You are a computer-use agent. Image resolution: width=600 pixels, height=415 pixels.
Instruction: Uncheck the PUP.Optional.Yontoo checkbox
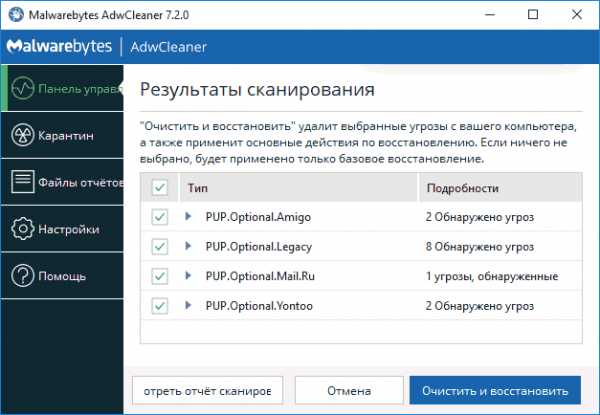(x=160, y=306)
